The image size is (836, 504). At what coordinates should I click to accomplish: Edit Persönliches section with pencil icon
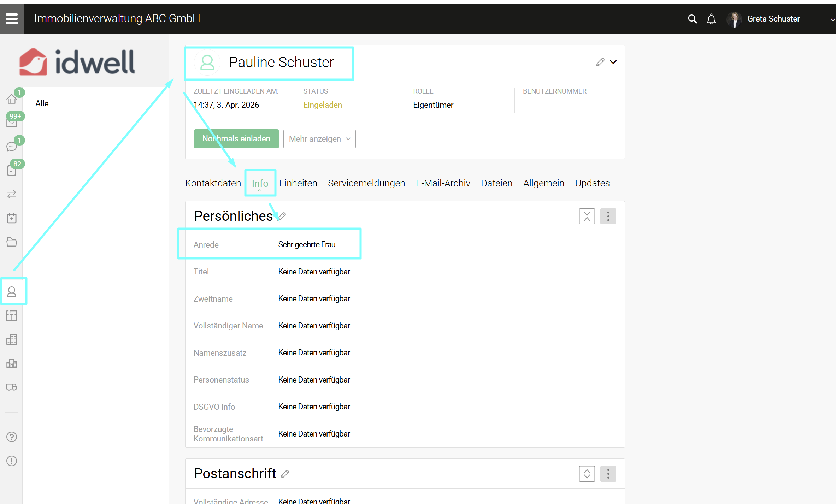pyautogui.click(x=282, y=216)
